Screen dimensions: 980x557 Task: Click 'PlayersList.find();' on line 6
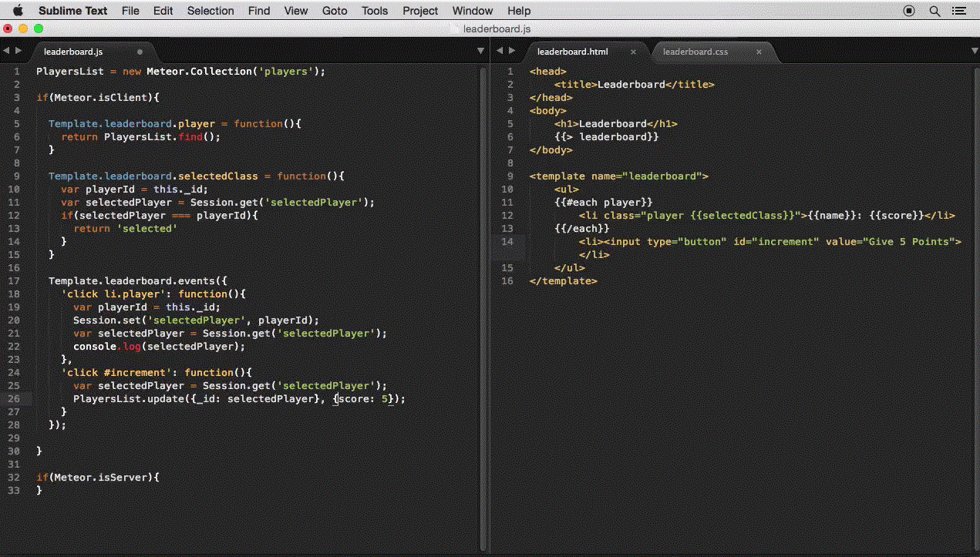(163, 136)
